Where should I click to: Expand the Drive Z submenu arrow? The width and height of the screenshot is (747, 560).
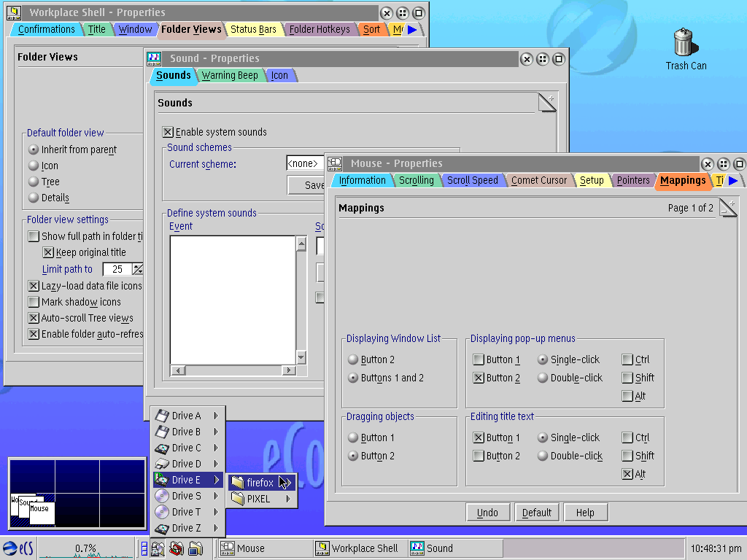(216, 528)
